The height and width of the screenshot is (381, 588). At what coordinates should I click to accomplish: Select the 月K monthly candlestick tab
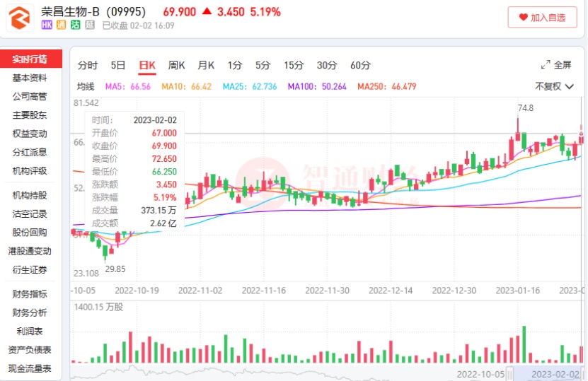206,65
